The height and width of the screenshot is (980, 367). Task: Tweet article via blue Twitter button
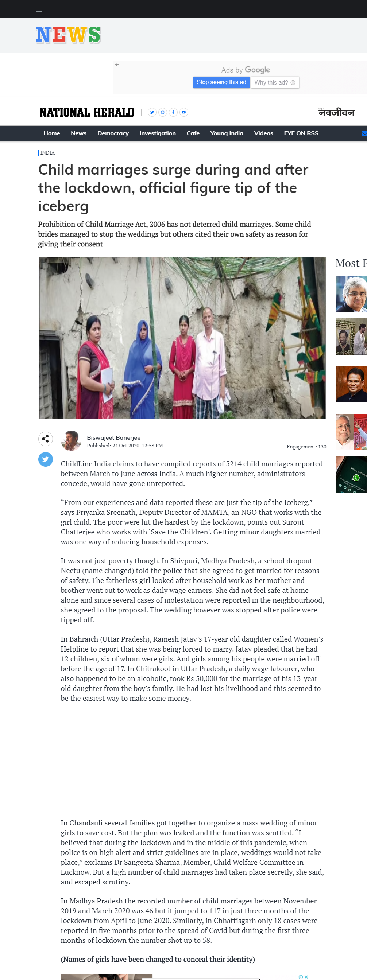pos(45,459)
